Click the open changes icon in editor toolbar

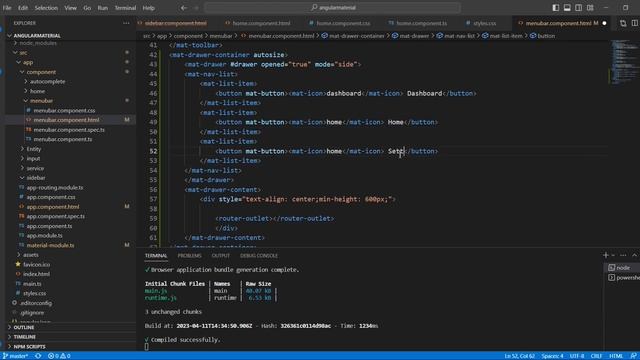point(623,23)
